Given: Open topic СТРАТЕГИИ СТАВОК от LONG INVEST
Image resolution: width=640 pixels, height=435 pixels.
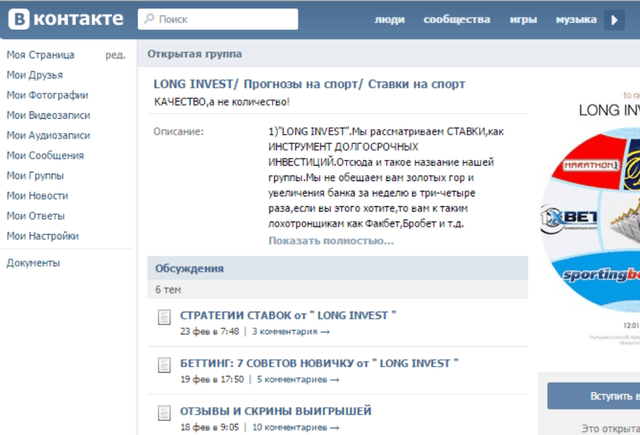Looking at the screenshot, I should pyautogui.click(x=288, y=315).
